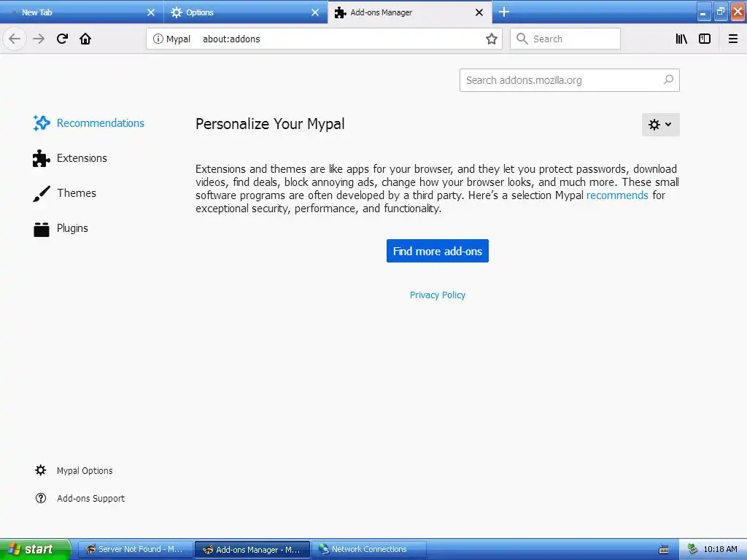This screenshot has height=560, width=747.
Task: Open the Library icon
Action: (681, 39)
